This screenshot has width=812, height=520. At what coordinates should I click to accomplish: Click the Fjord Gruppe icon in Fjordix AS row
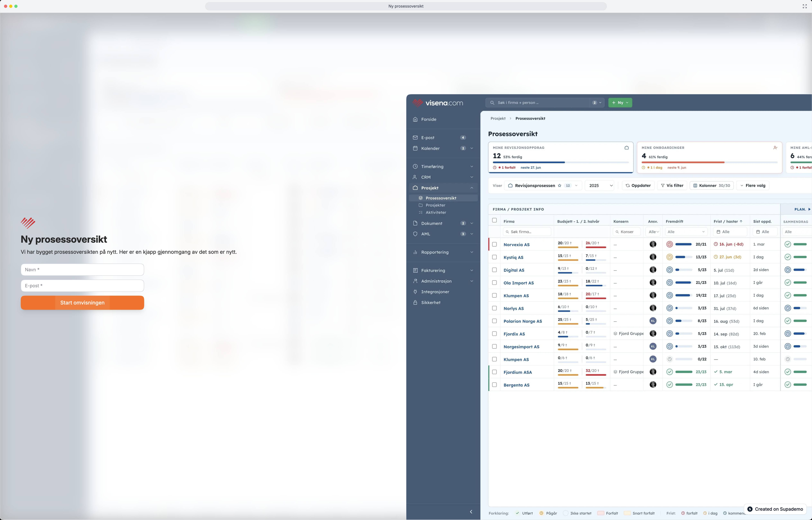(615, 334)
